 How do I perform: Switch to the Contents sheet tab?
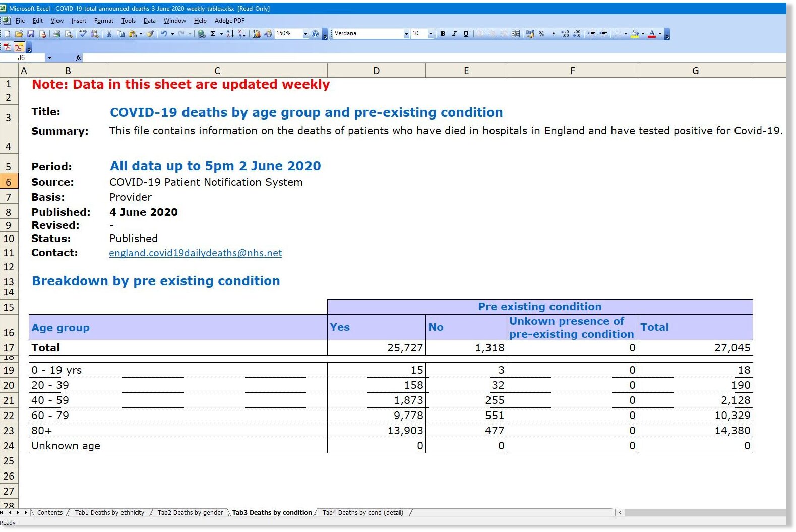[50, 513]
